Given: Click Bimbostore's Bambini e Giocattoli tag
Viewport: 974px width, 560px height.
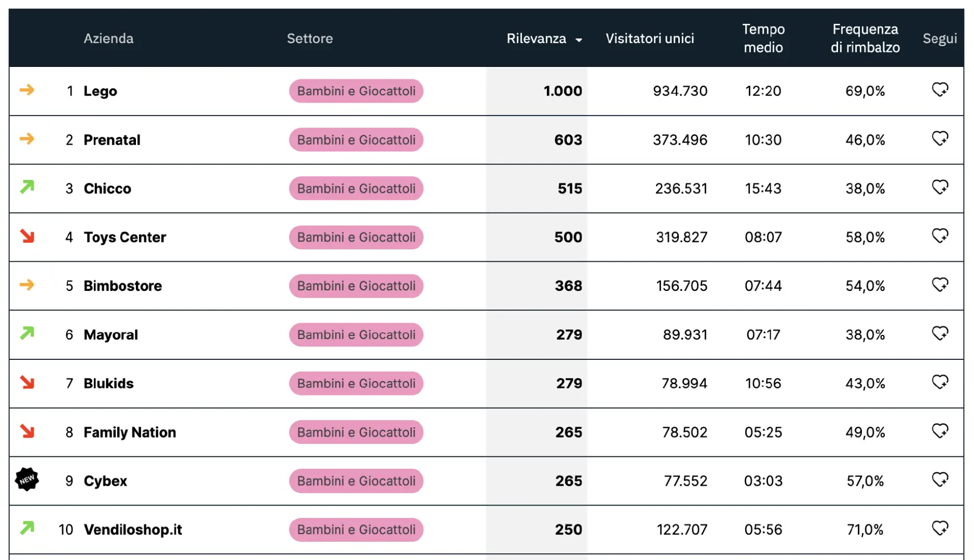Looking at the screenshot, I should click(356, 286).
